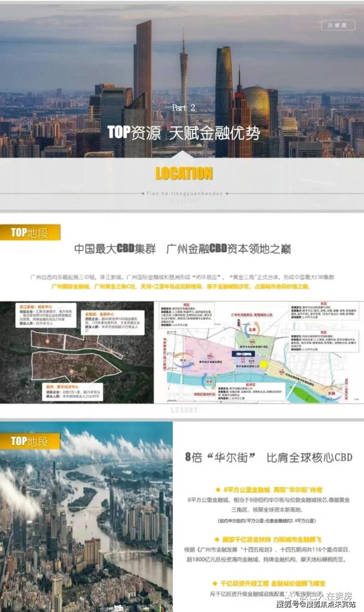Click the aerial river city photo

pyautogui.click(x=86, y=517)
